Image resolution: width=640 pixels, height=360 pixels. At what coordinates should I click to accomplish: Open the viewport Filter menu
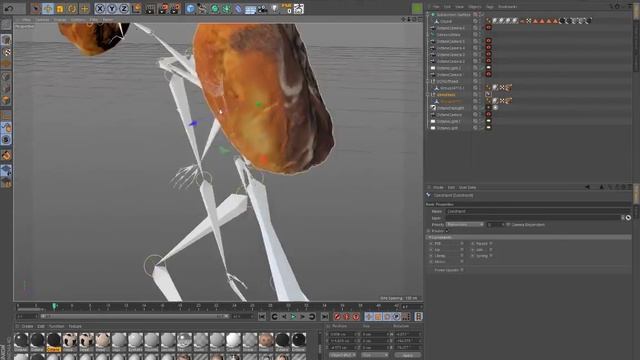click(x=94, y=20)
